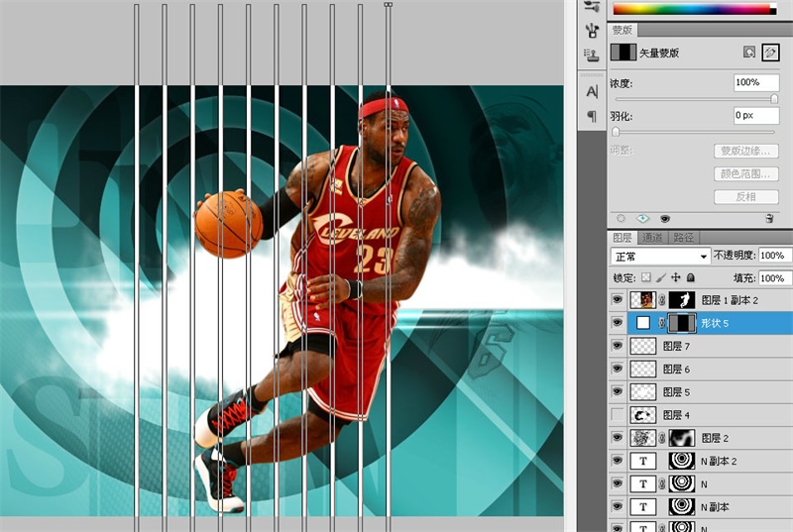The width and height of the screenshot is (793, 532).
Task: Switch to the 路径 tab
Action: pos(683,238)
